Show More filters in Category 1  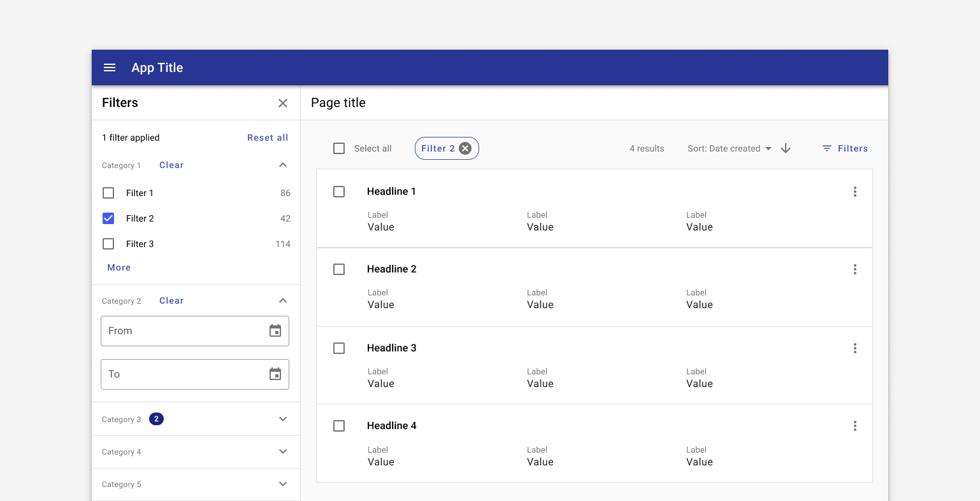click(x=119, y=267)
